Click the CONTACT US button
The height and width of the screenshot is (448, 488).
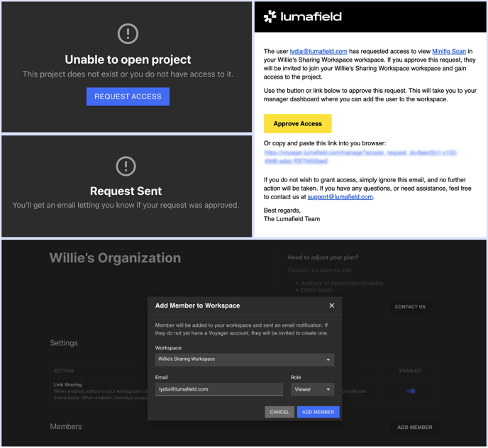[x=410, y=307]
